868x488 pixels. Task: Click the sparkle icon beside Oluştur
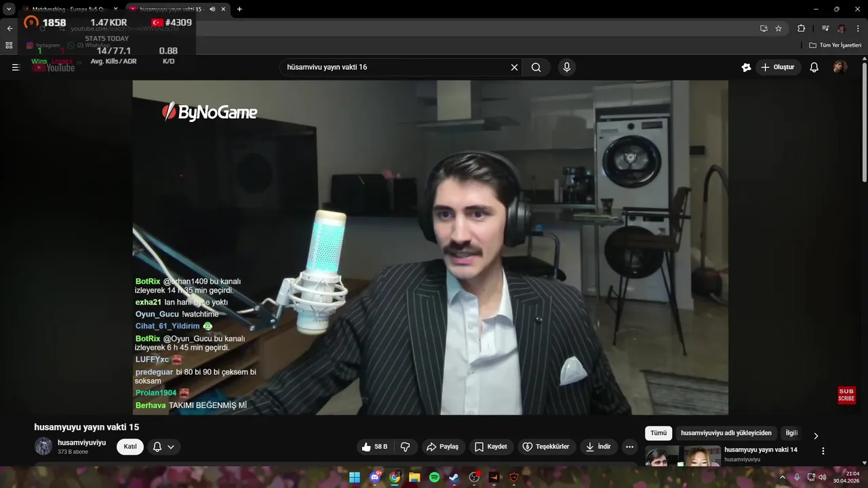pyautogui.click(x=747, y=67)
